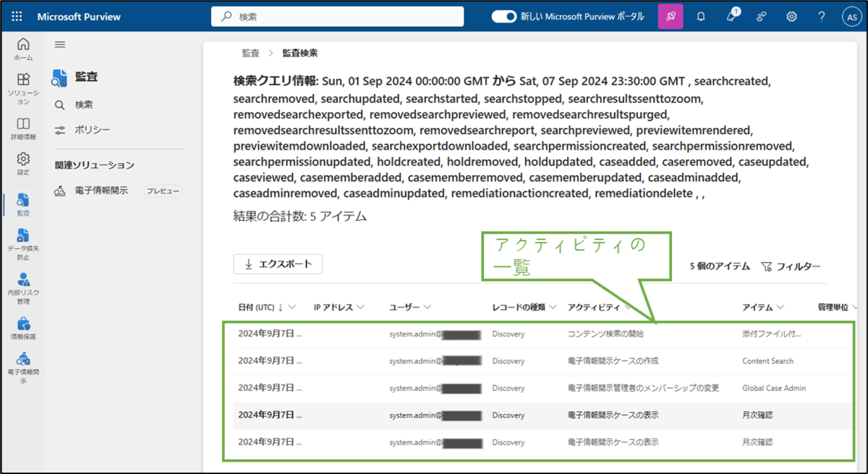The height and width of the screenshot is (474, 868).
Task: Open データ損失防止 in left rail
Action: (23, 244)
